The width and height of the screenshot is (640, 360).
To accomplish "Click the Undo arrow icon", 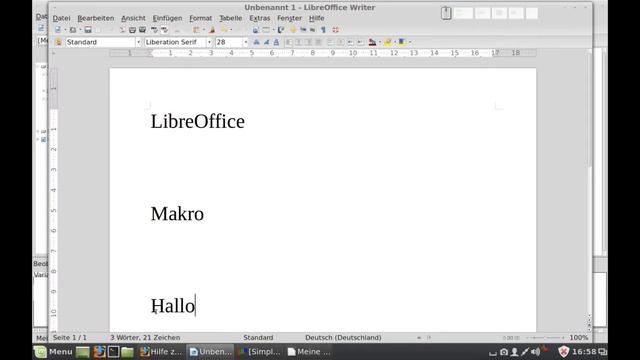I will coord(224,30).
